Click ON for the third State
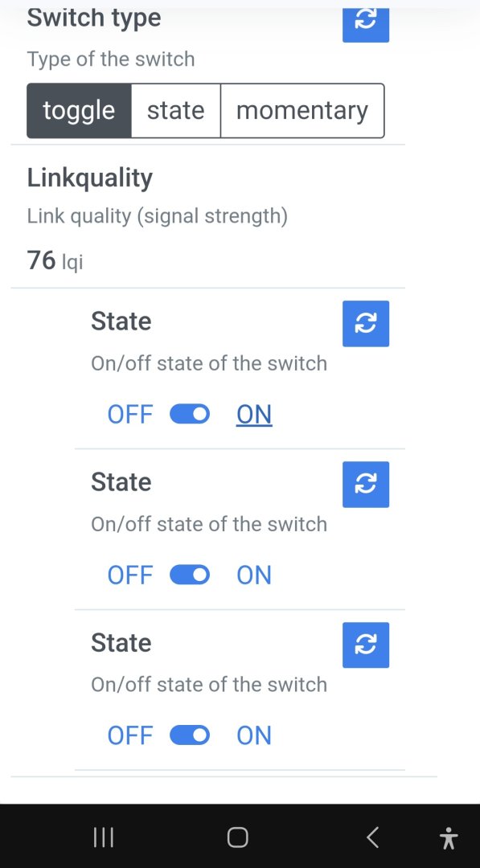This screenshot has height=868, width=480. [x=254, y=735]
